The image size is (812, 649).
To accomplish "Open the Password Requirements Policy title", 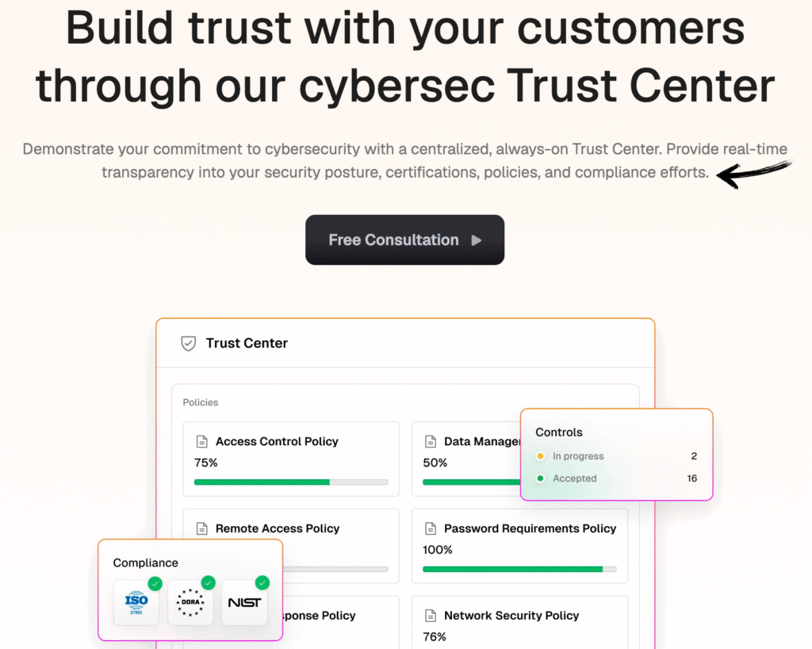I will (530, 528).
